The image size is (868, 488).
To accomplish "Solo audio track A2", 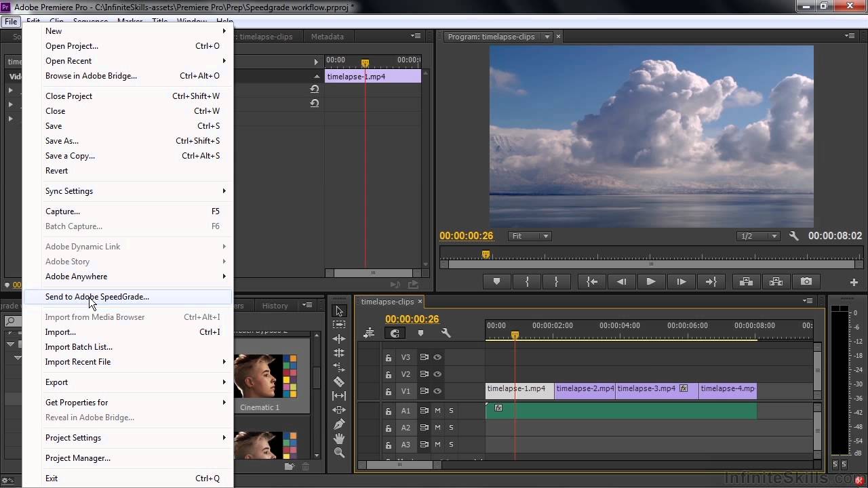I will click(x=451, y=428).
